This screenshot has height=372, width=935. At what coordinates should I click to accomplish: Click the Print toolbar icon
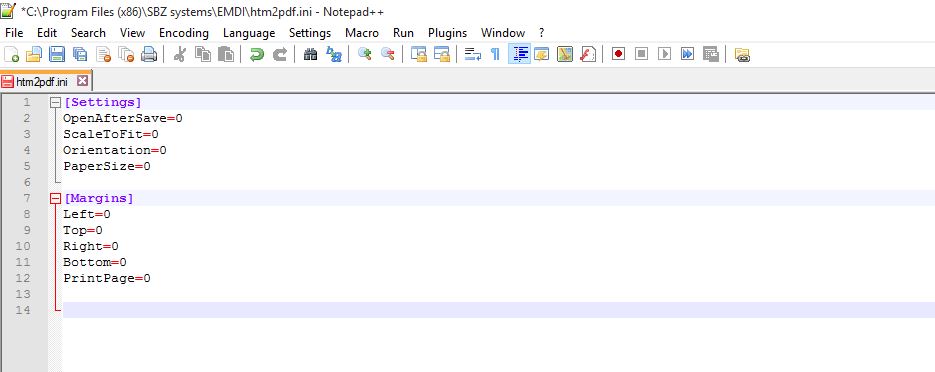click(148, 55)
